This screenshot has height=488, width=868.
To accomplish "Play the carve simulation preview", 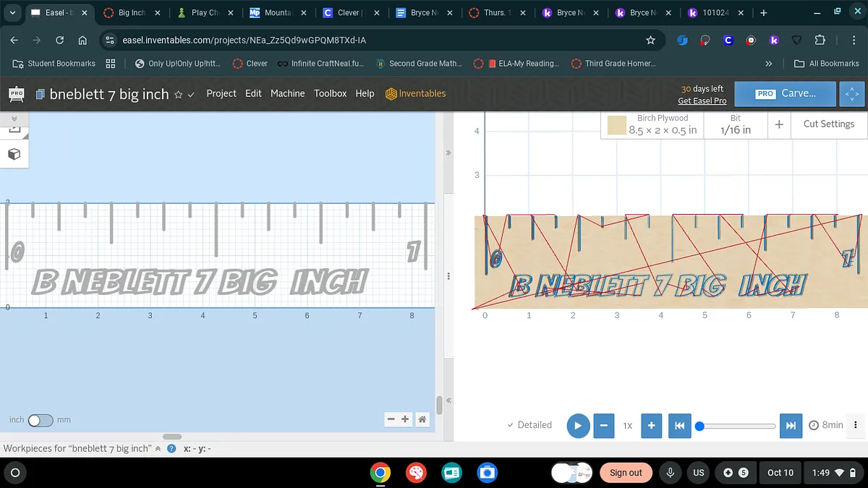I will point(577,426).
